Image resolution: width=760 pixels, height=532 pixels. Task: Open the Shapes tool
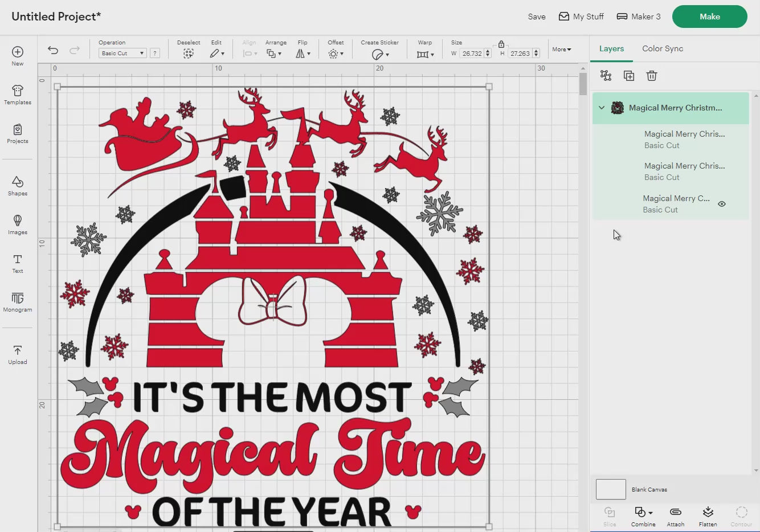click(18, 186)
